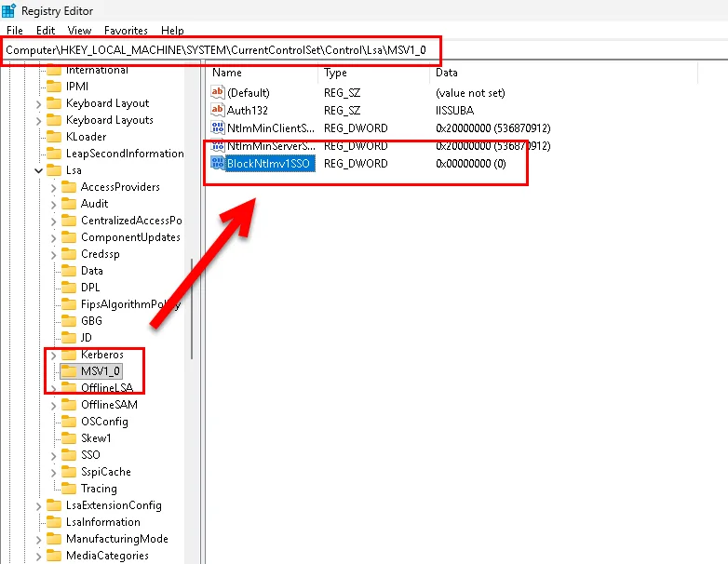This screenshot has height=564, width=728.
Task: Expand the AccessProviders key
Action: [x=53, y=188]
